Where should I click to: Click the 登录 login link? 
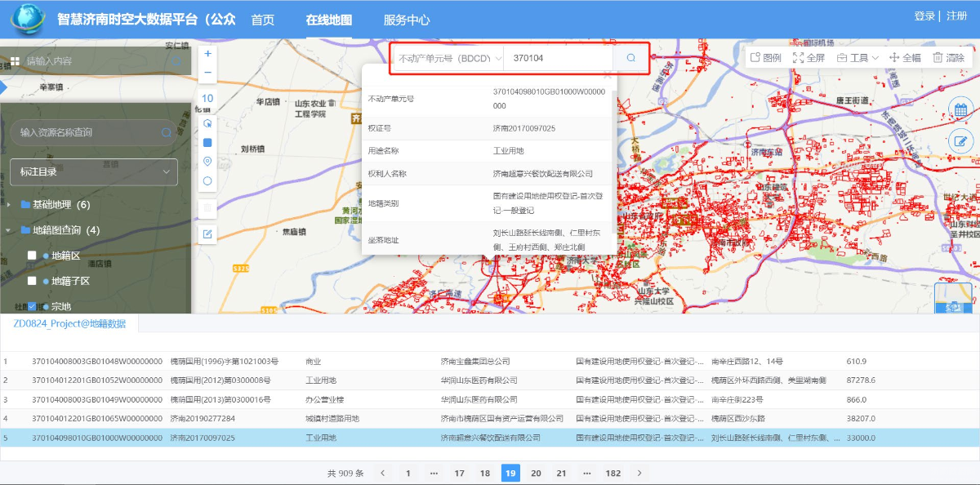(924, 16)
